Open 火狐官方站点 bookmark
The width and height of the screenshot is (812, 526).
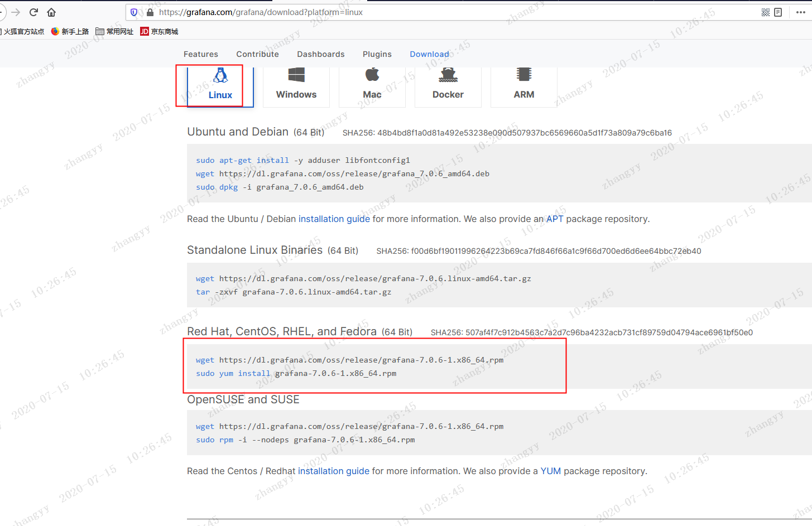click(x=22, y=32)
